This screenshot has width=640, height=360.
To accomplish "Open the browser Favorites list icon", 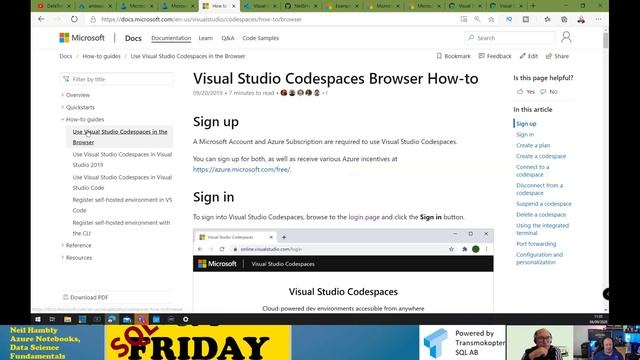I will tap(547, 19).
